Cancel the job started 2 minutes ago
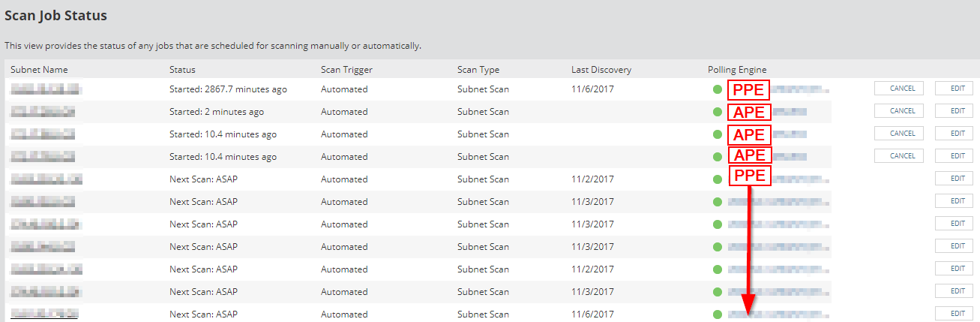The width and height of the screenshot is (980, 322). coord(899,111)
